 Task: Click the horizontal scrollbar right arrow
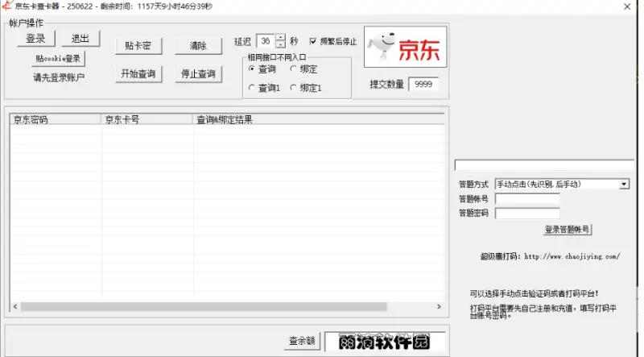439,306
